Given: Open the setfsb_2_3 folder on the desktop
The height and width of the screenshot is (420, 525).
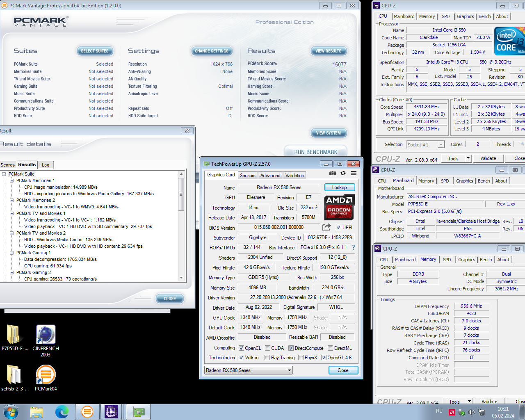Looking at the screenshot, I should click(14, 378).
